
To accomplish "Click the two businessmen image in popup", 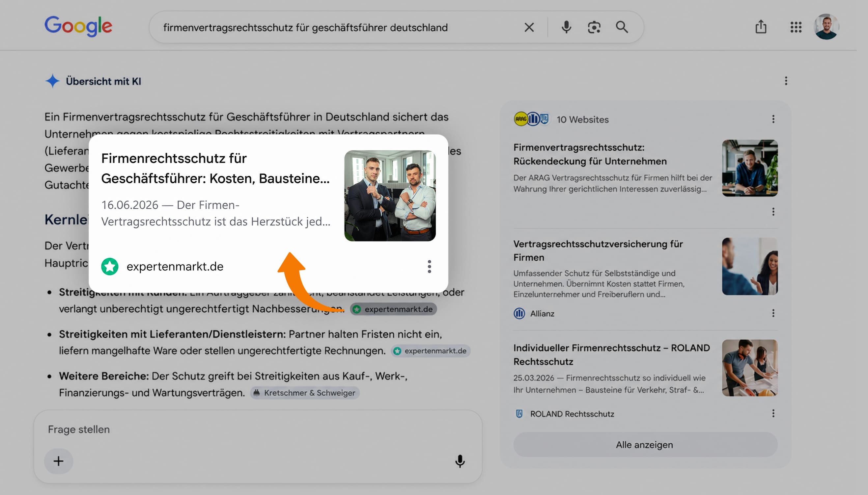I will [390, 196].
